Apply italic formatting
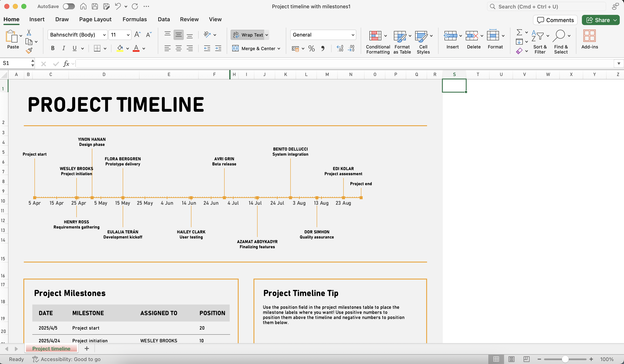The height and width of the screenshot is (364, 624). click(x=64, y=48)
